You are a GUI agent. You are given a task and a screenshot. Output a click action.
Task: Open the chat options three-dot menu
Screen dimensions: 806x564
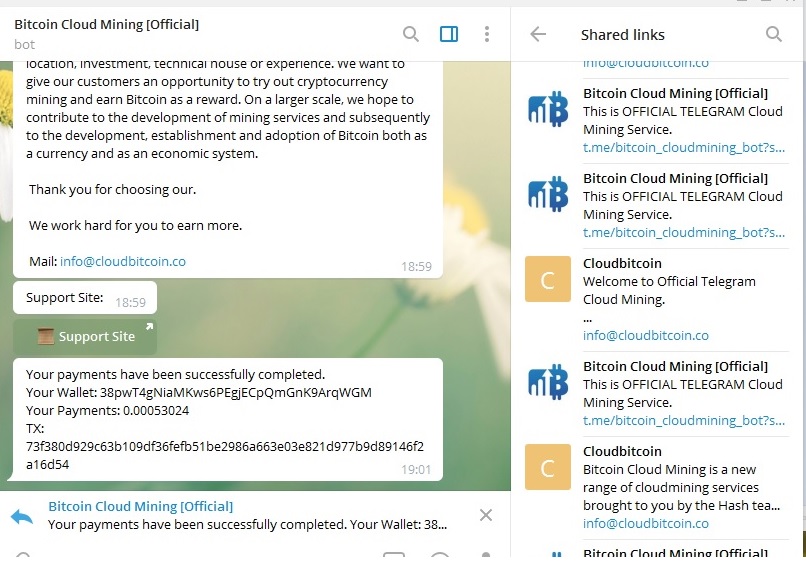point(486,34)
